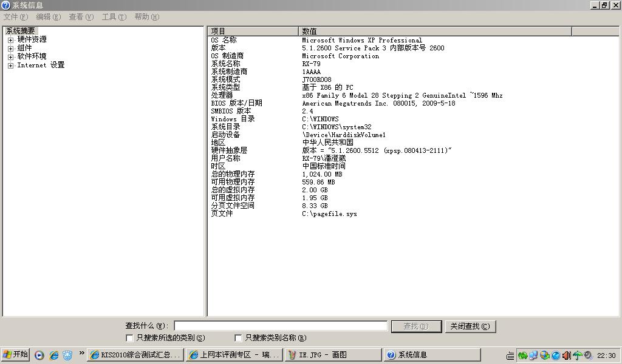Click the 查找(D) button
Viewport: 622px width, 364px height.
coord(416,326)
